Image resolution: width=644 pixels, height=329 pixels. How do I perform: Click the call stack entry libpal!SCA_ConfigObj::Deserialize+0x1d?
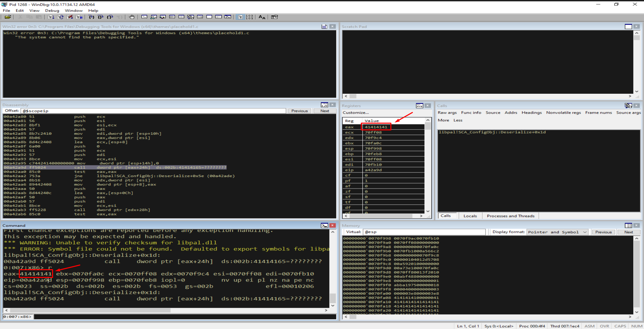(x=492, y=132)
